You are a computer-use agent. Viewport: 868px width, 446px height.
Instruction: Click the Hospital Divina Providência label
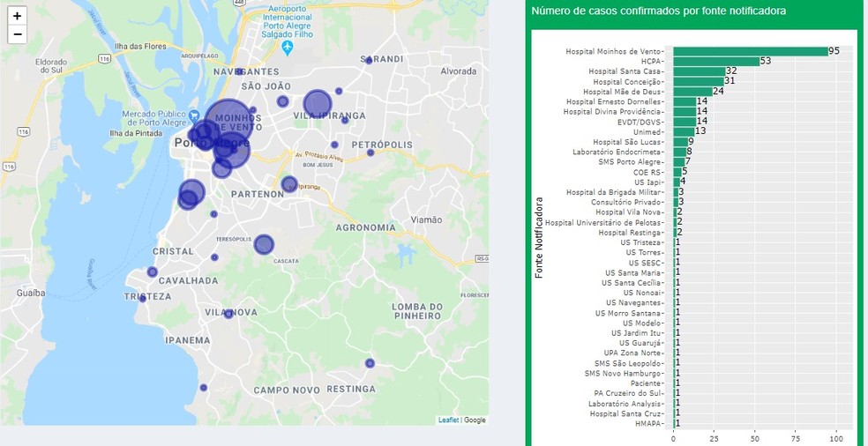[x=612, y=112]
